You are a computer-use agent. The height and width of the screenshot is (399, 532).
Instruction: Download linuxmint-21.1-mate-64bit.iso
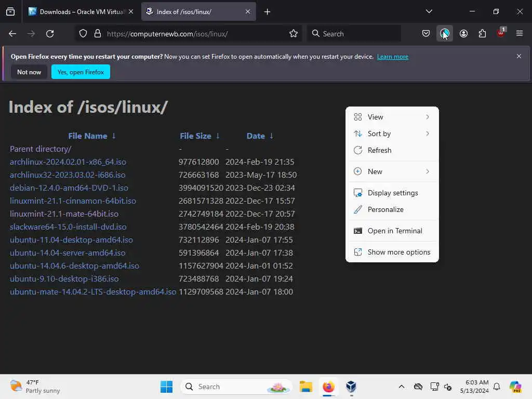[64, 214]
